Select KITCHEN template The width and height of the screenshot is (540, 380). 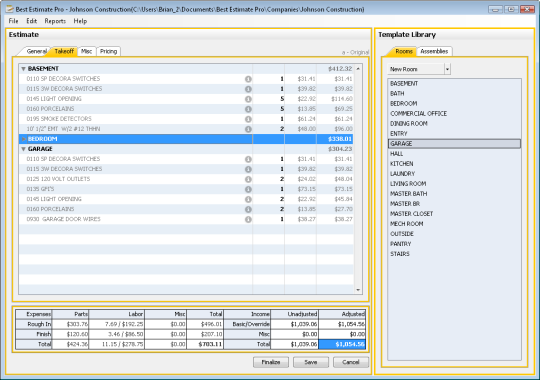tap(454, 164)
